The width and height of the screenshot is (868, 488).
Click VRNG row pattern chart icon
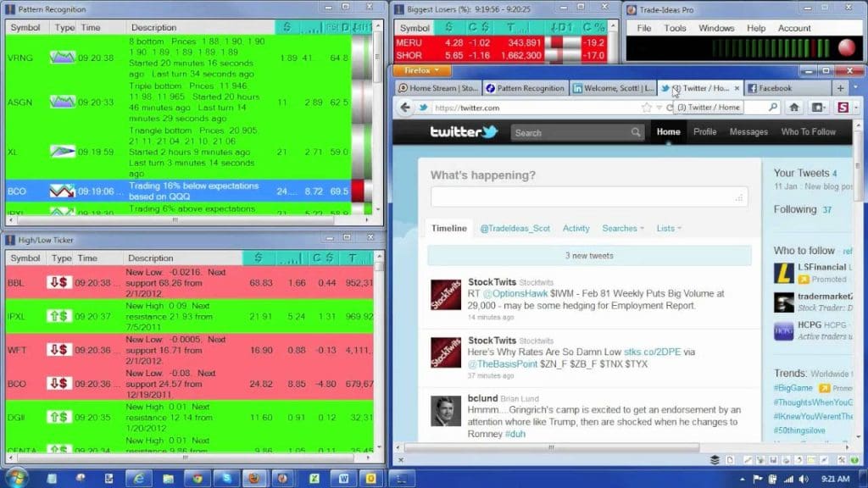tap(62, 57)
